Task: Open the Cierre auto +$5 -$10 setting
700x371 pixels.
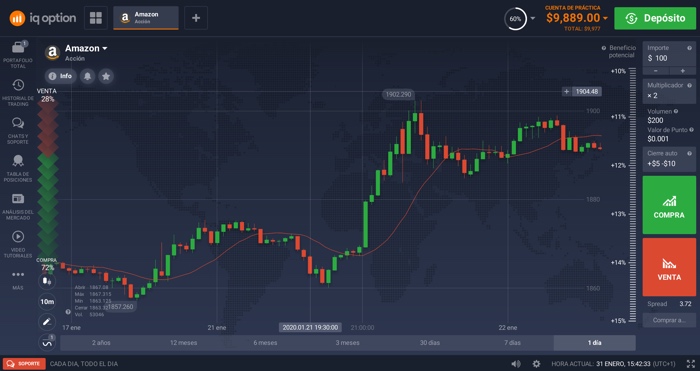Action: pyautogui.click(x=669, y=159)
